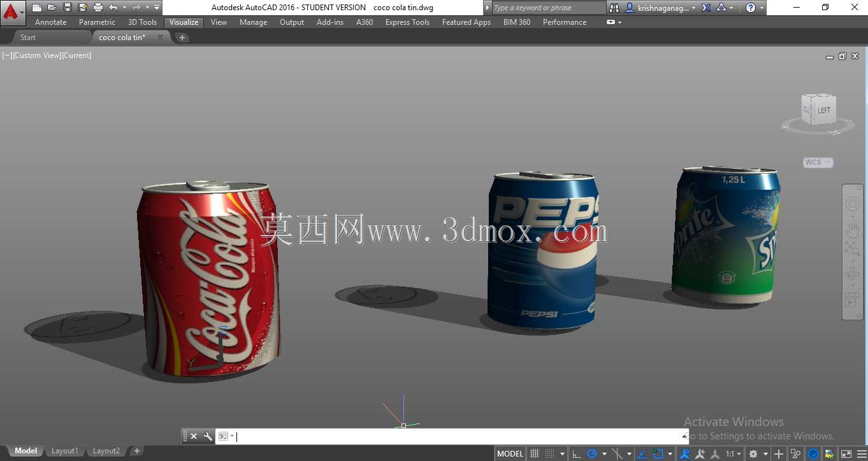Click the Open file folder icon

click(x=52, y=8)
